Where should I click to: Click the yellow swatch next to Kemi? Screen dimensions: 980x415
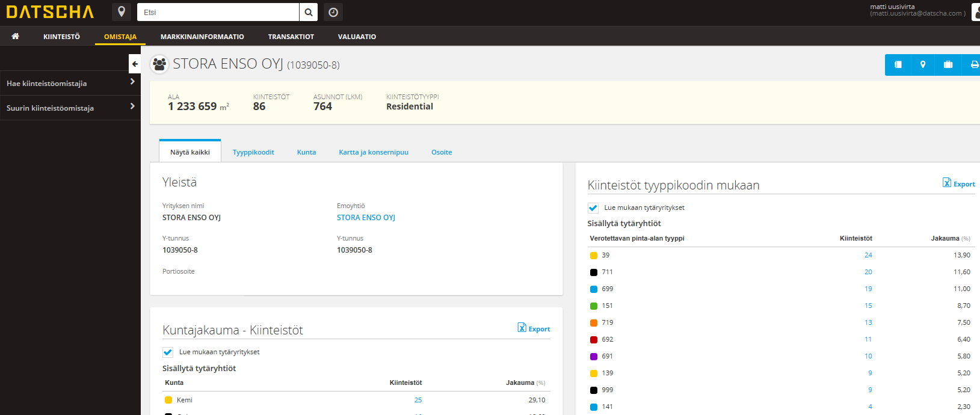click(168, 400)
